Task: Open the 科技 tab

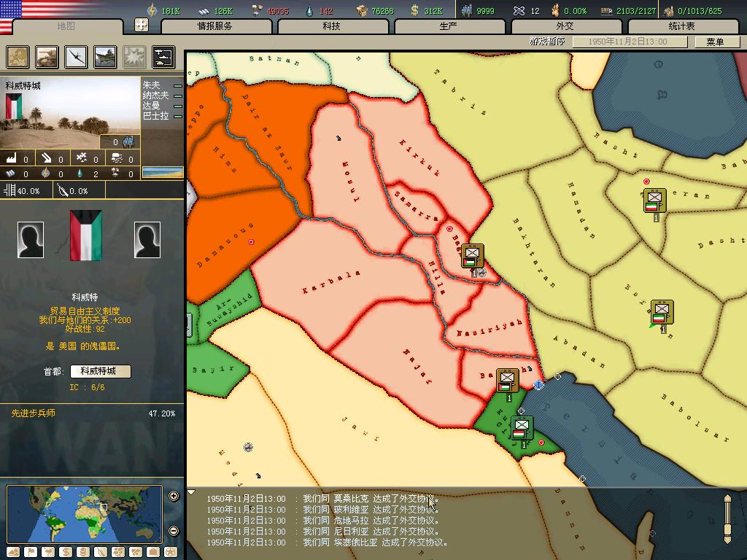Action: [332, 26]
